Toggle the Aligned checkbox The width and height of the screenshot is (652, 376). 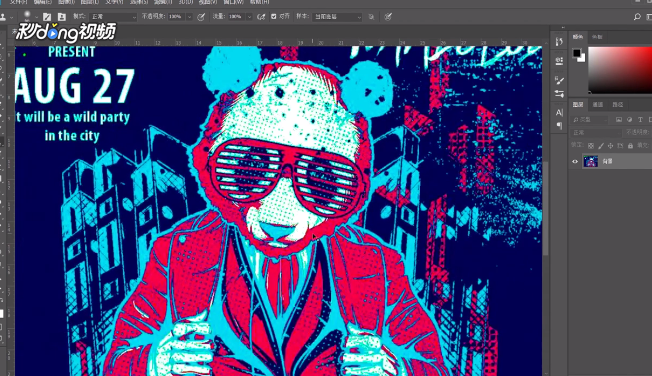pos(274,17)
